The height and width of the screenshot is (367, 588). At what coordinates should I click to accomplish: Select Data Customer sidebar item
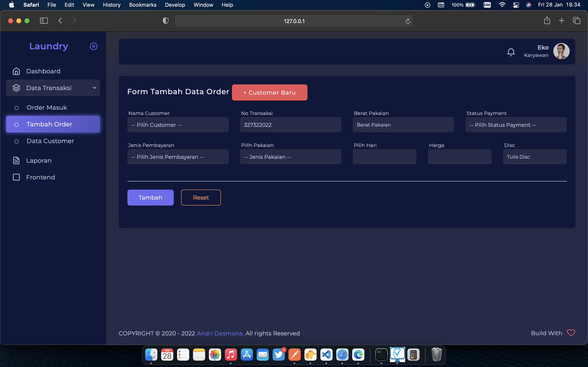click(50, 141)
